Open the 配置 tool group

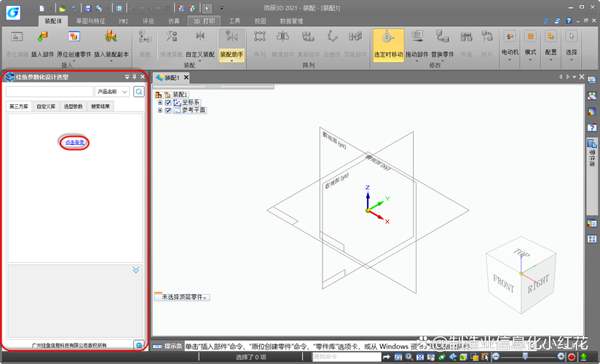click(x=550, y=45)
